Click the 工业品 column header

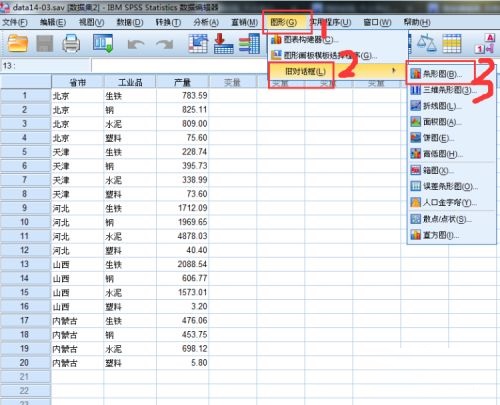[130, 82]
